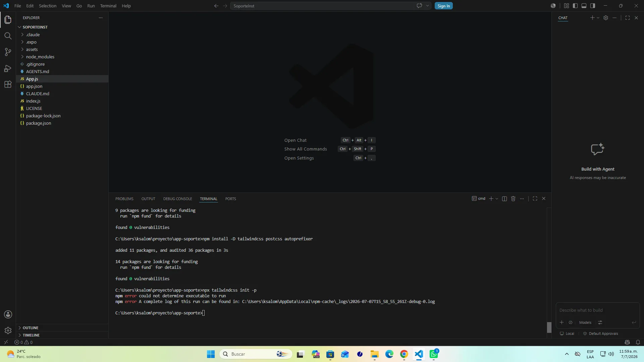644x362 pixels.
Task: Maximize the terminal panel size
Action: tap(535, 199)
